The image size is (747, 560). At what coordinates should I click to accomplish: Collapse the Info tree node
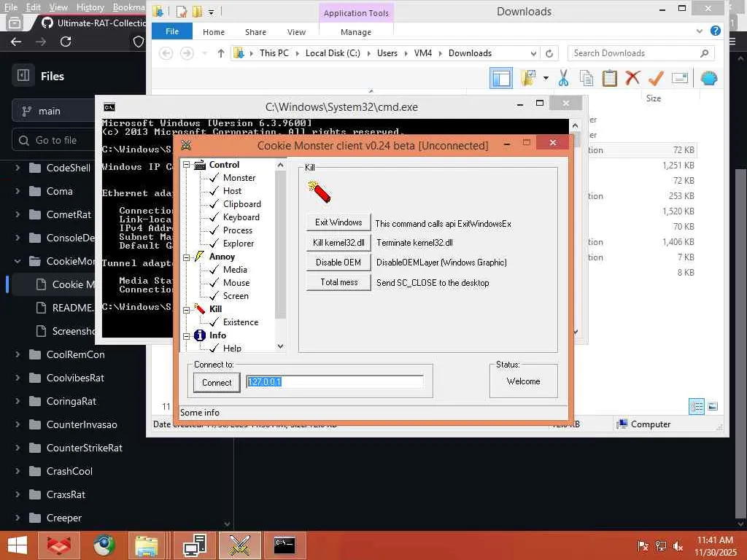(x=186, y=335)
